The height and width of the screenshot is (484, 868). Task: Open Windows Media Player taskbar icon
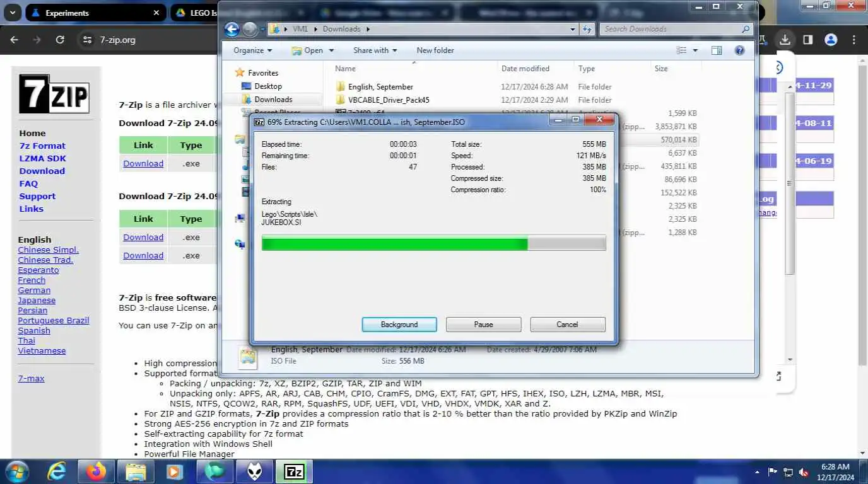pos(175,471)
